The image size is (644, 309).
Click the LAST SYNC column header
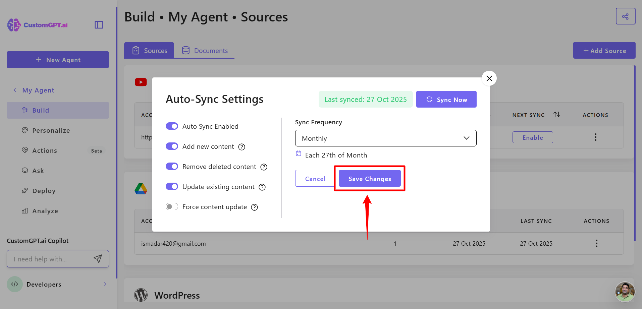(x=536, y=221)
